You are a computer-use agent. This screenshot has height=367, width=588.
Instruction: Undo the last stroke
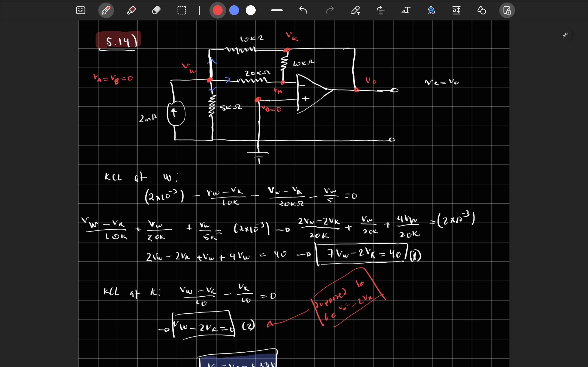pos(303,10)
